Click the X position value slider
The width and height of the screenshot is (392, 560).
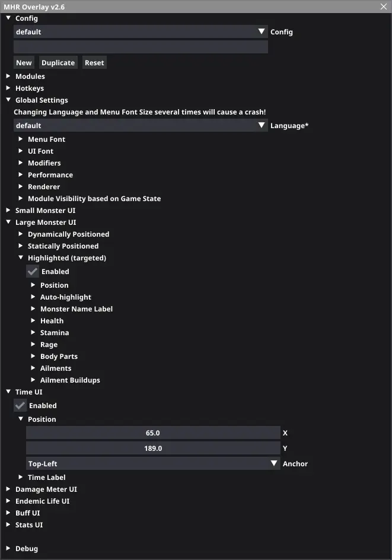[152, 433]
